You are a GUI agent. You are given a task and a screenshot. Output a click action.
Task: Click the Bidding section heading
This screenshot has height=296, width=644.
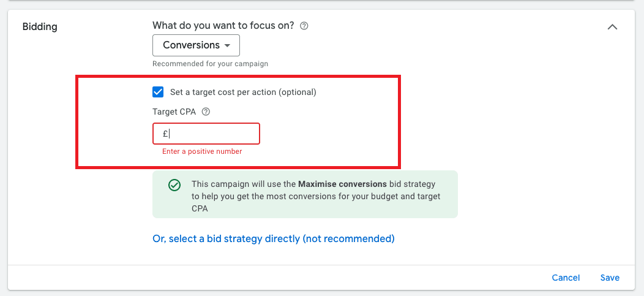point(40,27)
